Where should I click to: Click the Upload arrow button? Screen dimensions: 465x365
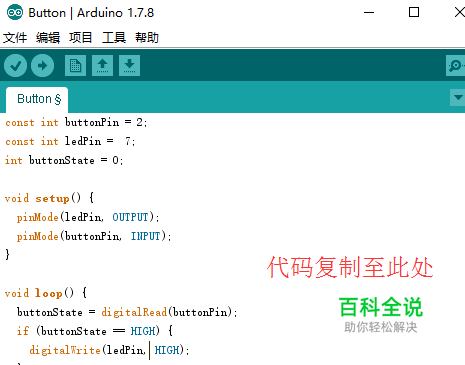pyautogui.click(x=42, y=66)
